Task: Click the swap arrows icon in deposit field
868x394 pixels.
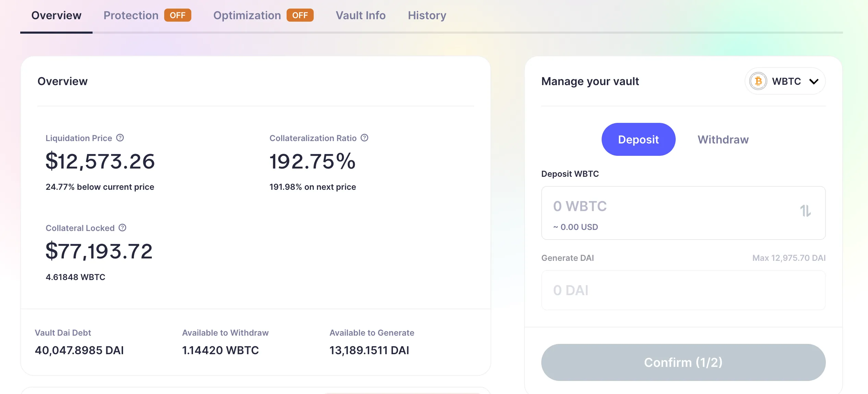Action: 805,211
